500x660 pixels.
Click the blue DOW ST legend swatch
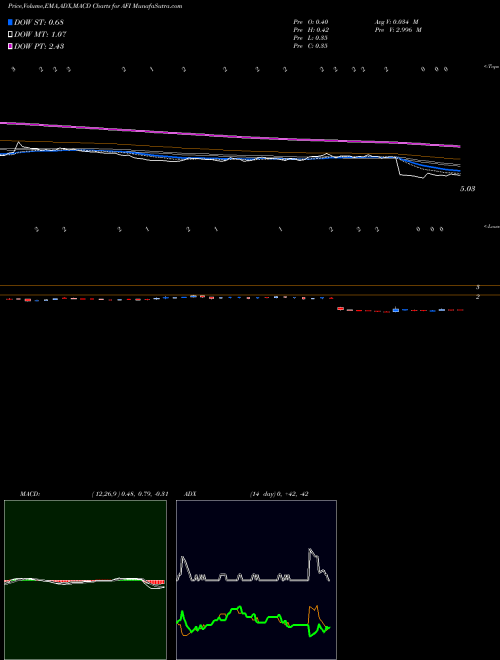click(x=11, y=22)
